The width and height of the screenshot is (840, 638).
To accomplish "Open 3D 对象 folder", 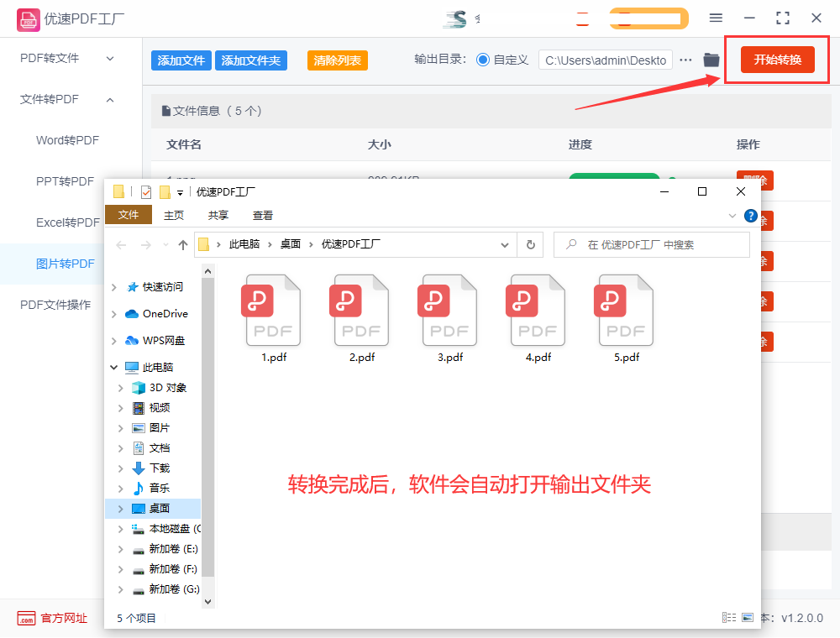I will (x=159, y=388).
